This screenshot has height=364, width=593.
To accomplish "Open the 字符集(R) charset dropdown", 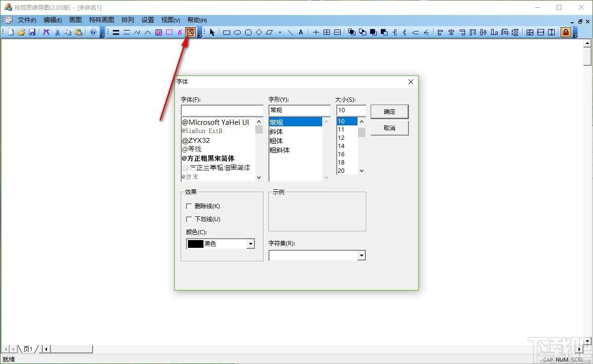I will pyautogui.click(x=361, y=256).
